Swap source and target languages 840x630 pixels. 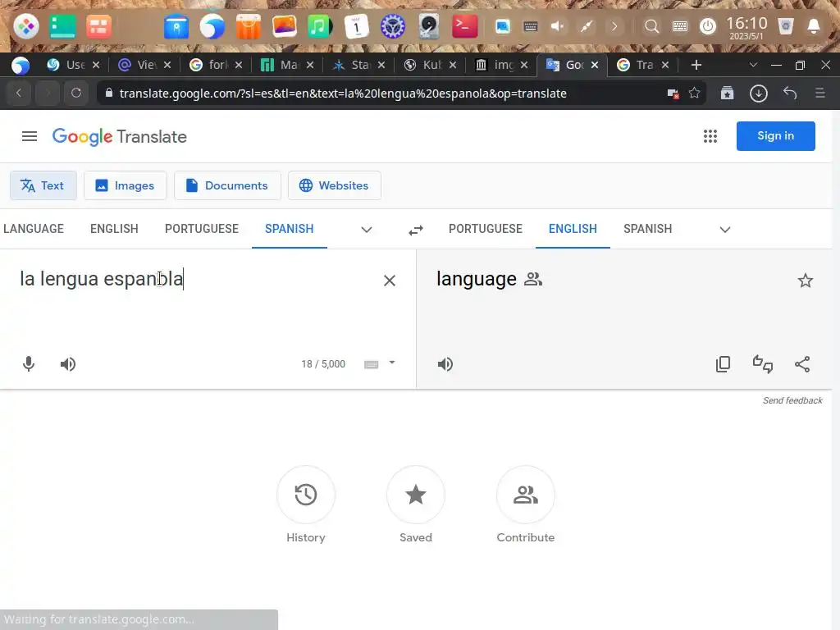(416, 230)
